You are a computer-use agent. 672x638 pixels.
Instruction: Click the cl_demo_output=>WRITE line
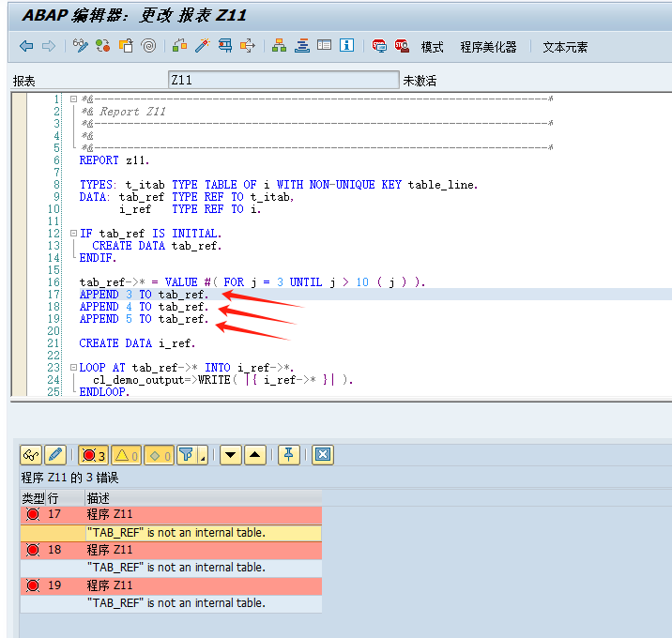tap(222, 380)
